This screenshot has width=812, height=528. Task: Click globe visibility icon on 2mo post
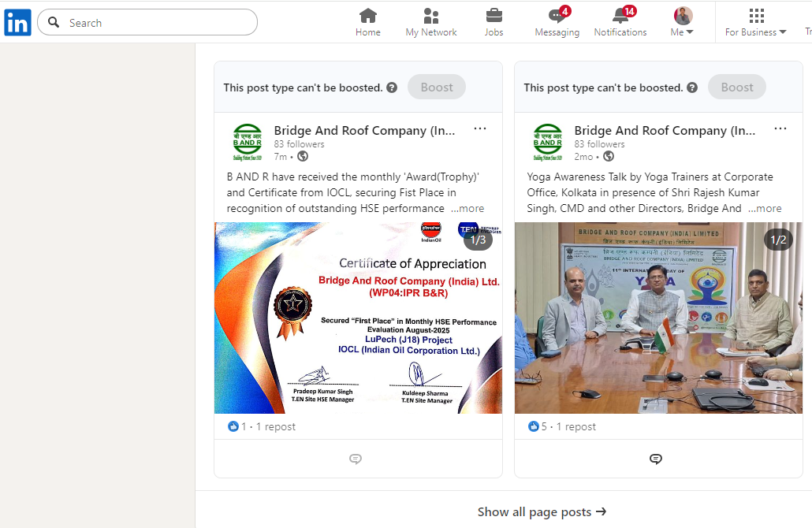click(609, 156)
